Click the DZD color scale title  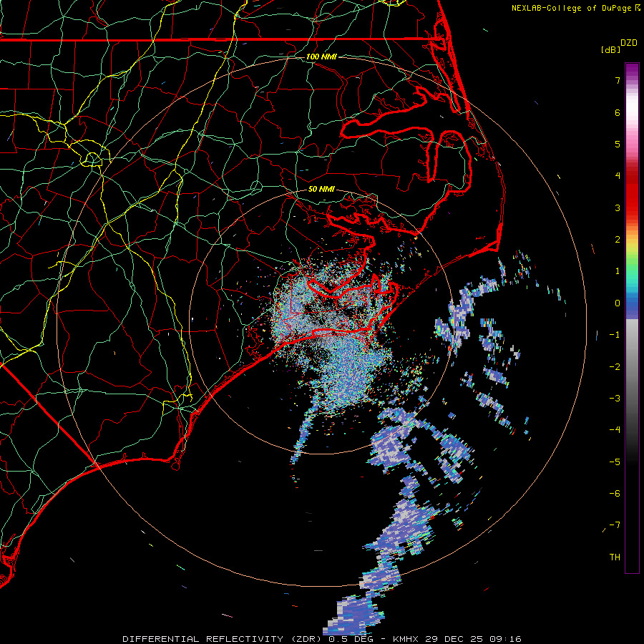(x=629, y=43)
